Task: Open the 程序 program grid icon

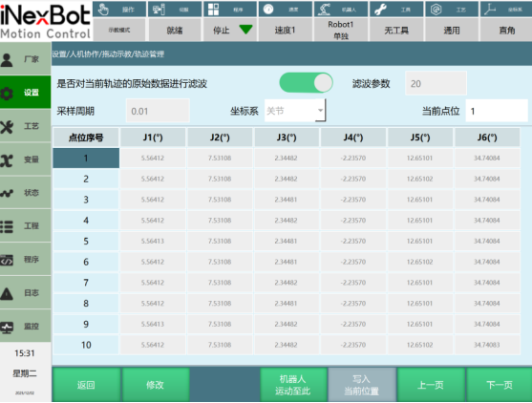Action: 213,10
